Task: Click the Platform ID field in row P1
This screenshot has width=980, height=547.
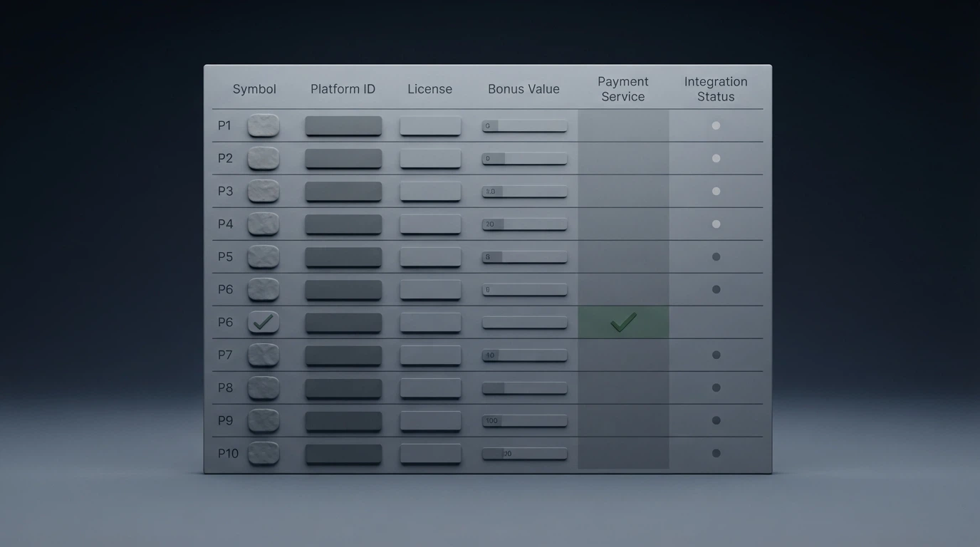Action: [x=343, y=126]
